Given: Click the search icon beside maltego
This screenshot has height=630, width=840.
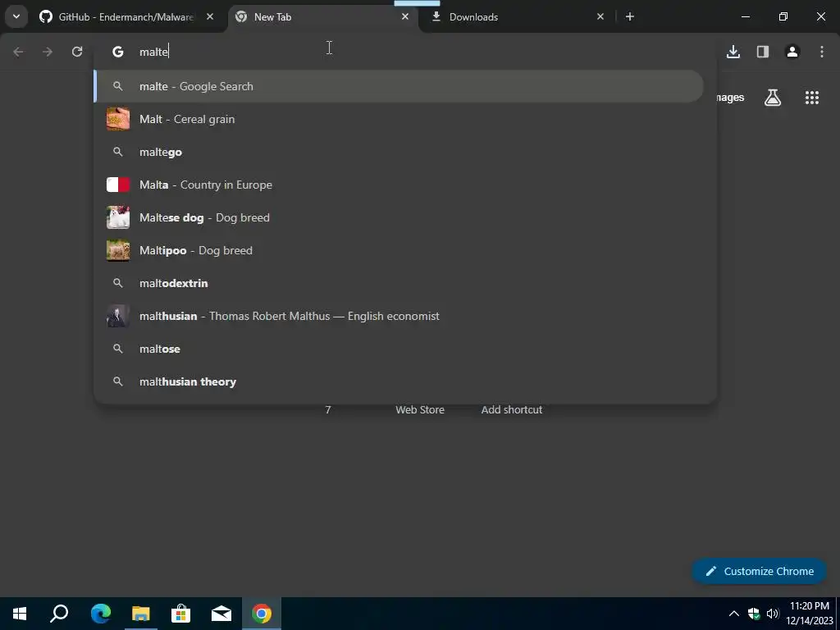Looking at the screenshot, I should point(118,152).
